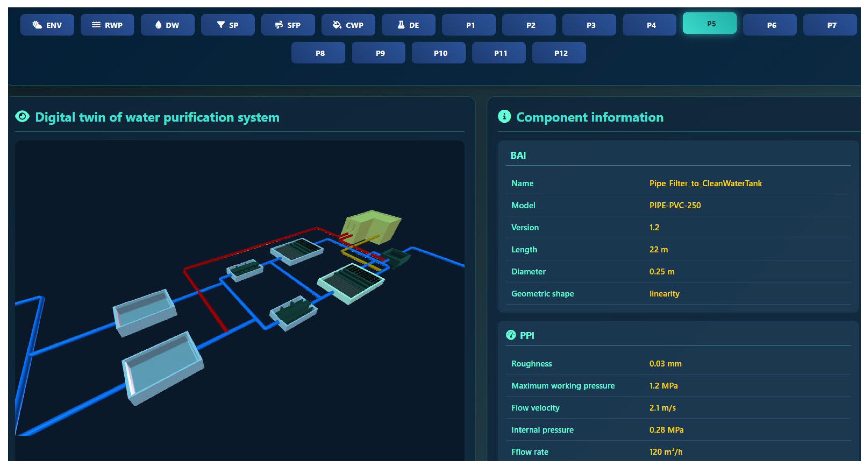
Task: Select the SP filter funnel icon
Action: (221, 25)
